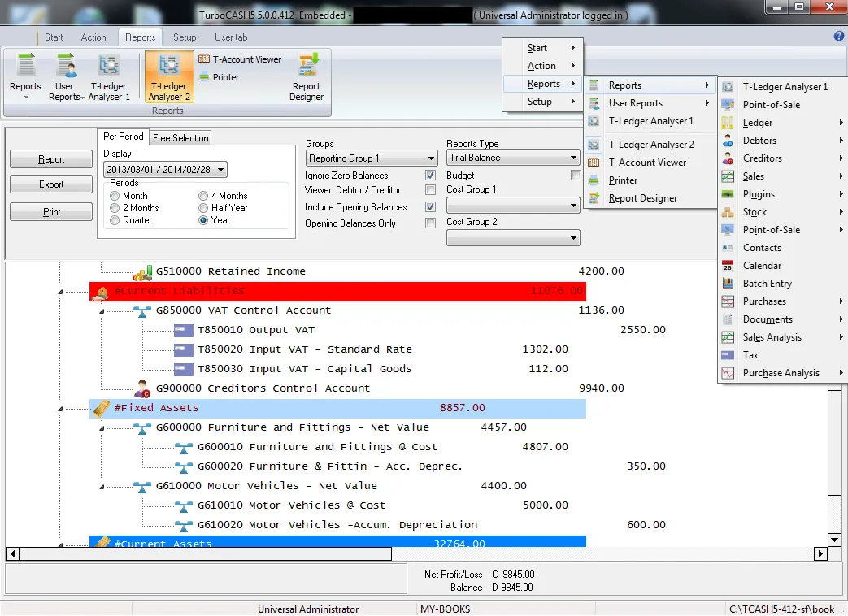Click the Ledger book icon in the submenu
This screenshot has width=848, height=616.
tap(728, 123)
